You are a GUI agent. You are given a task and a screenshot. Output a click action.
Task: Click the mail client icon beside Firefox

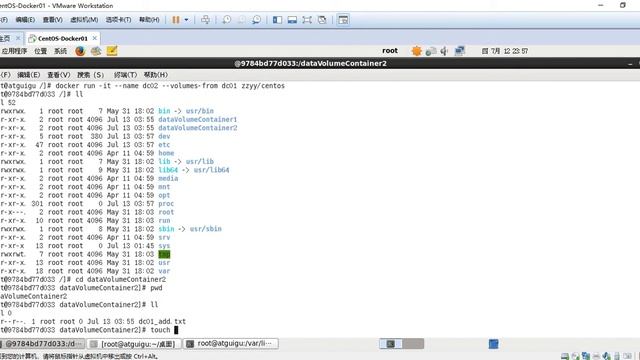96,51
